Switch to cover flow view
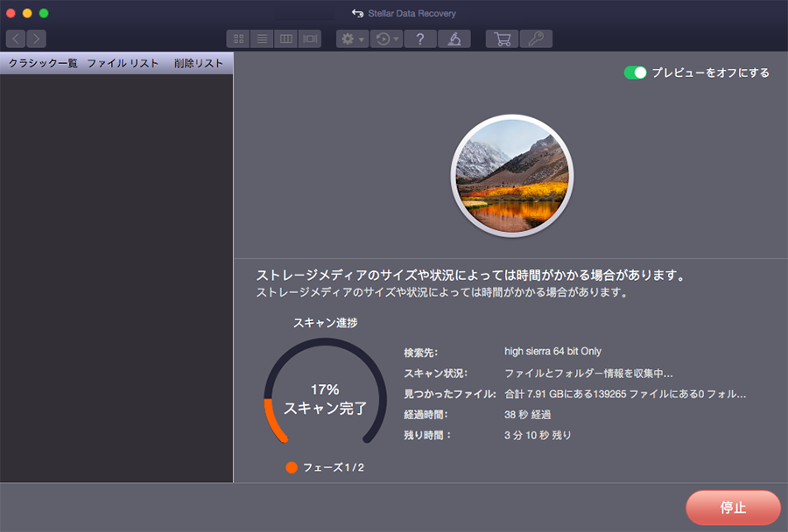The image size is (788, 532). coord(310,38)
